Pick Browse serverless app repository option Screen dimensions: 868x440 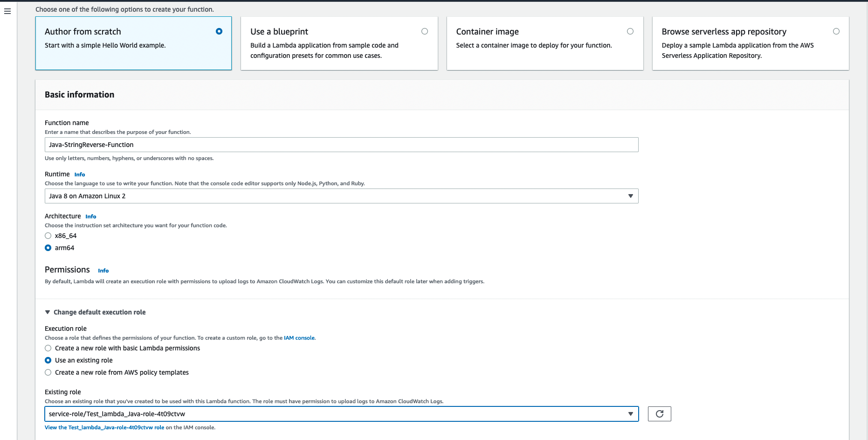[x=836, y=31]
